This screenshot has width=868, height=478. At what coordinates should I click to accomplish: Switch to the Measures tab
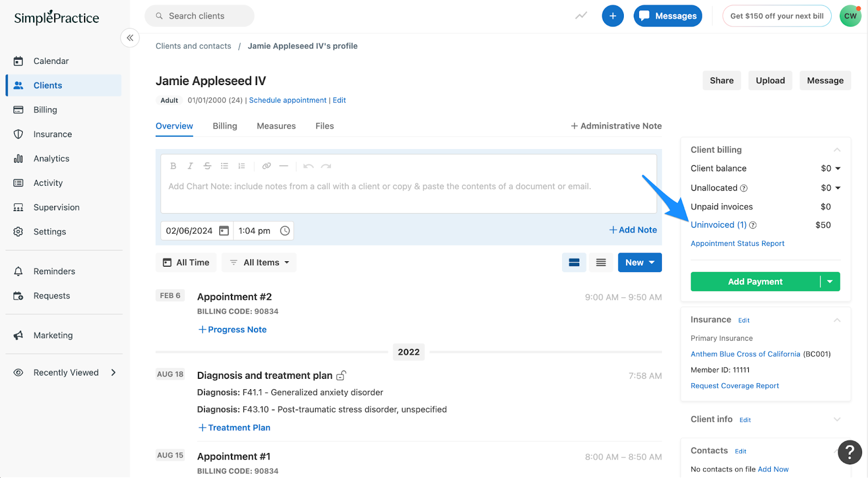276,126
